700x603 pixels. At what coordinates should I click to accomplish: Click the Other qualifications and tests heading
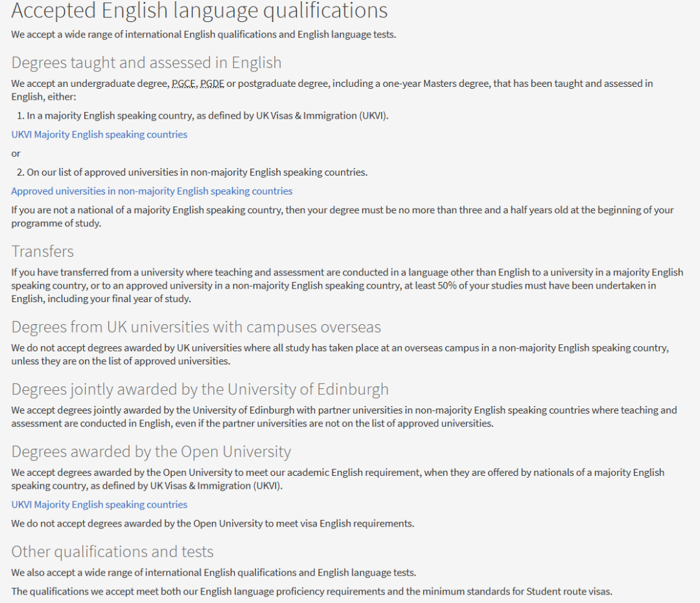click(x=113, y=552)
